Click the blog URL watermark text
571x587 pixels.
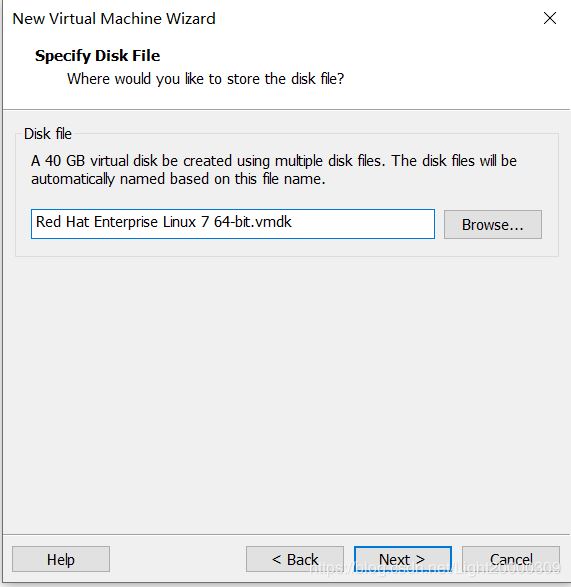coord(435,568)
